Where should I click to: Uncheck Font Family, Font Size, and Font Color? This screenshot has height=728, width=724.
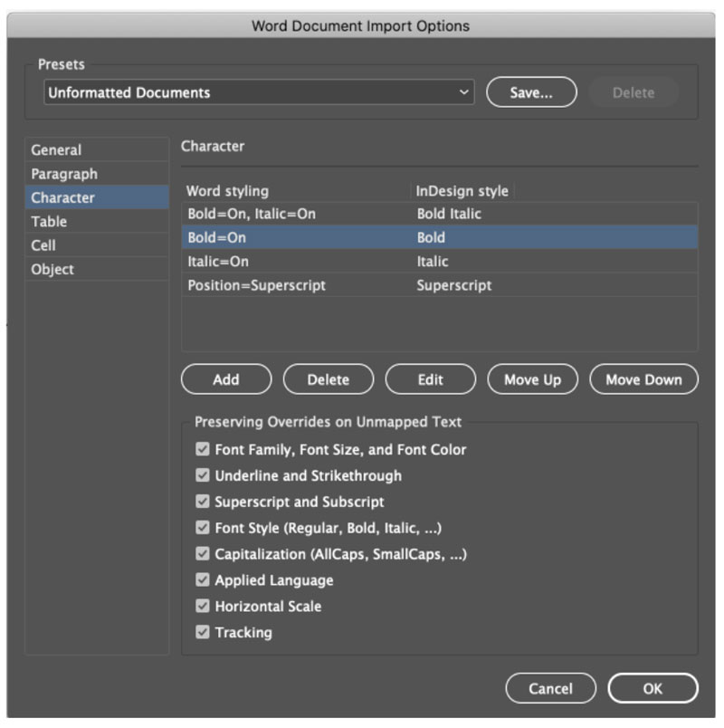tap(203, 449)
